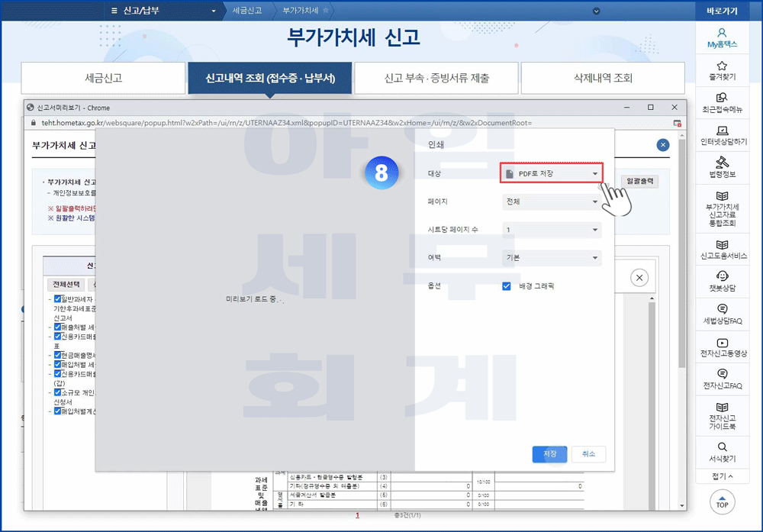The width and height of the screenshot is (763, 532).
Task: Click 저장 button in print dialog
Action: pyautogui.click(x=550, y=453)
